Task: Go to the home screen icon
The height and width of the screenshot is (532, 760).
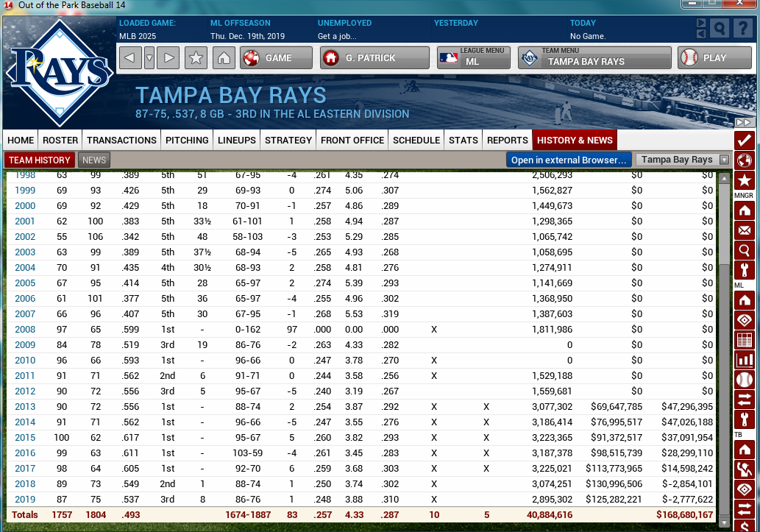Action: [x=224, y=58]
